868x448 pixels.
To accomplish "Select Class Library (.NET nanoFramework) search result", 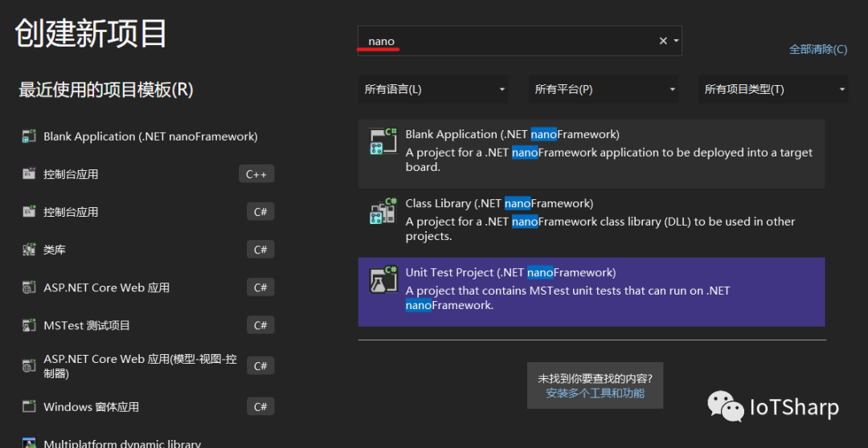I will [592, 222].
